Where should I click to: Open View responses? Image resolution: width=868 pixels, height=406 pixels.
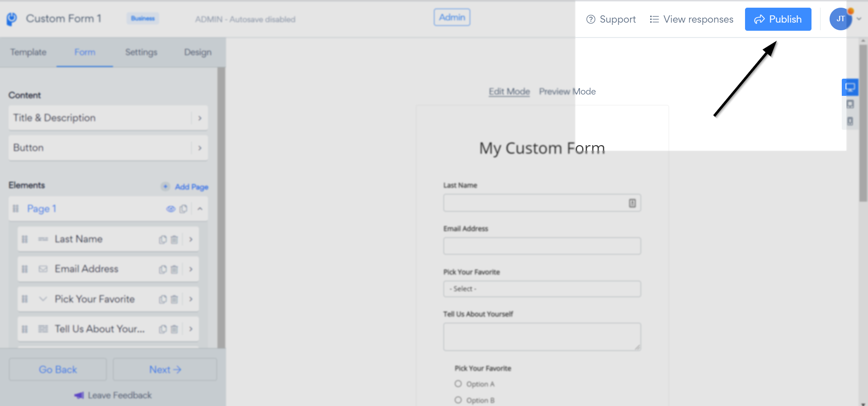[691, 19]
